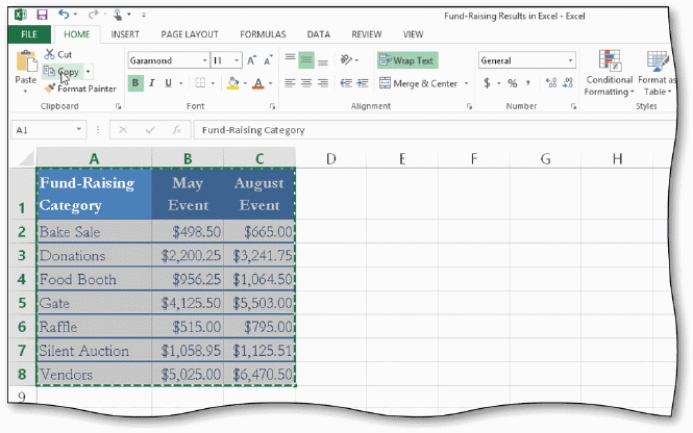Viewport: 693px width, 433px height.
Task: Center text horizontally
Action: pyautogui.click(x=306, y=83)
